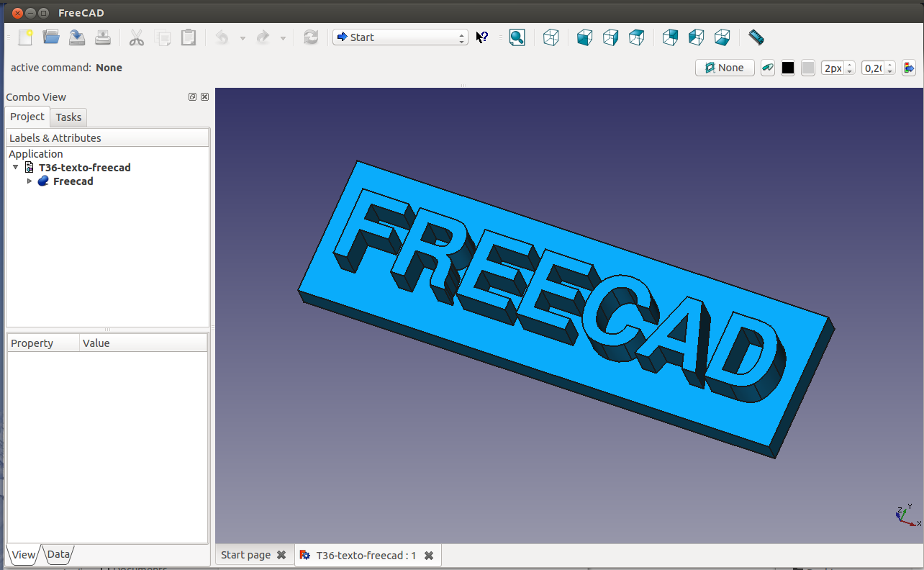Create a new document
924x570 pixels.
click(25, 37)
